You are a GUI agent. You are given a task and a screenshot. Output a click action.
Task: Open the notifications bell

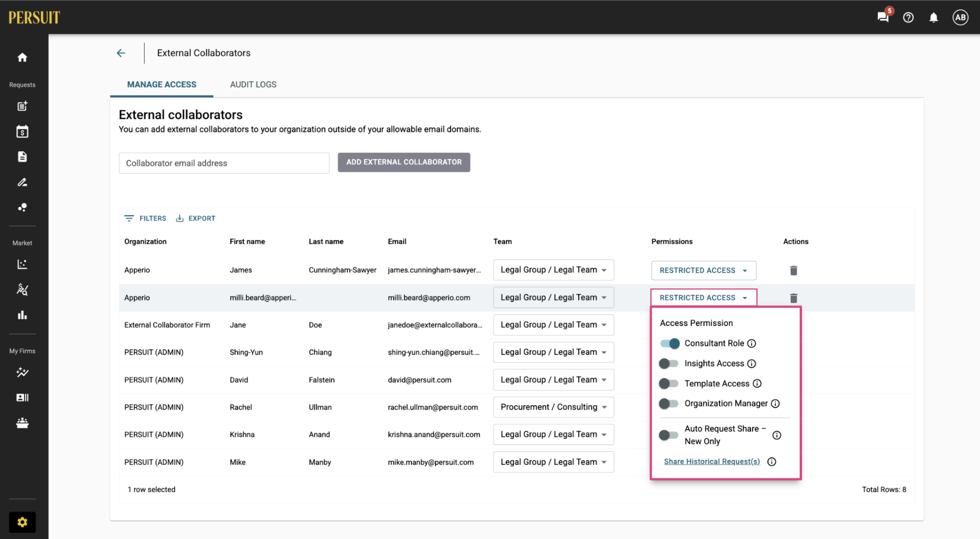933,17
